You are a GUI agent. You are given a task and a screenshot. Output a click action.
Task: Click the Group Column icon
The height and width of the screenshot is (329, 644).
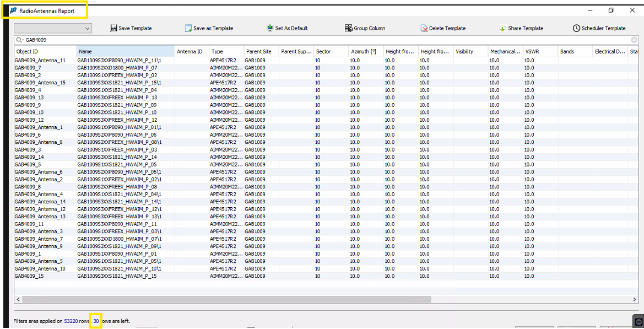click(348, 28)
